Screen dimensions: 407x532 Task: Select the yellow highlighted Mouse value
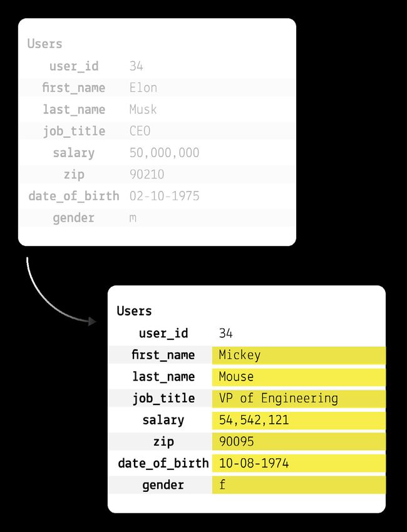299,377
